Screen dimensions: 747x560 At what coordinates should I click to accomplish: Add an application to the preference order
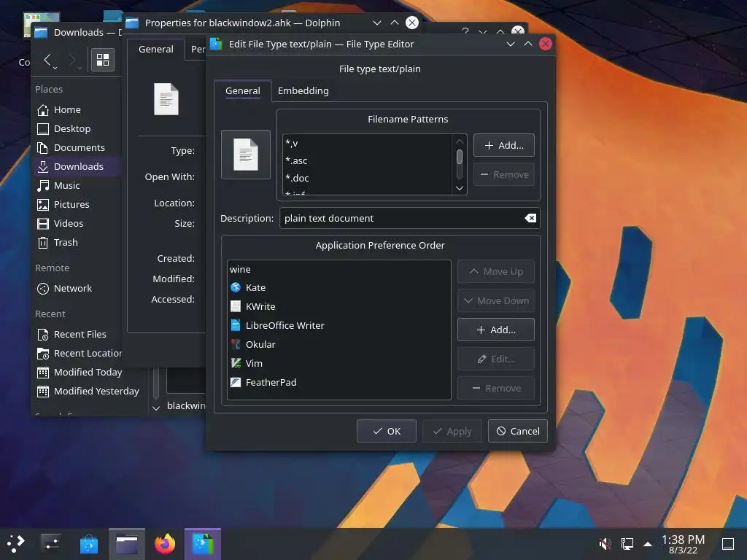[495, 330]
